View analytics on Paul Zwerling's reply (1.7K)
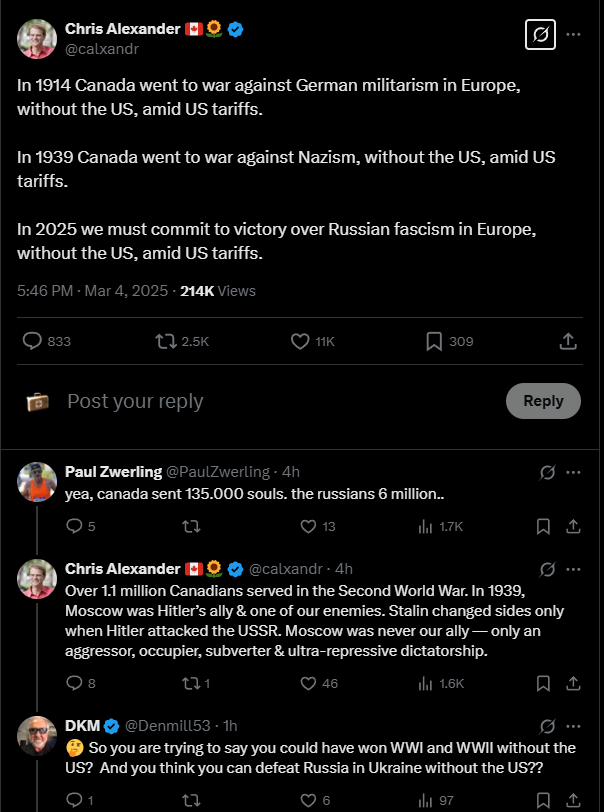 440,527
